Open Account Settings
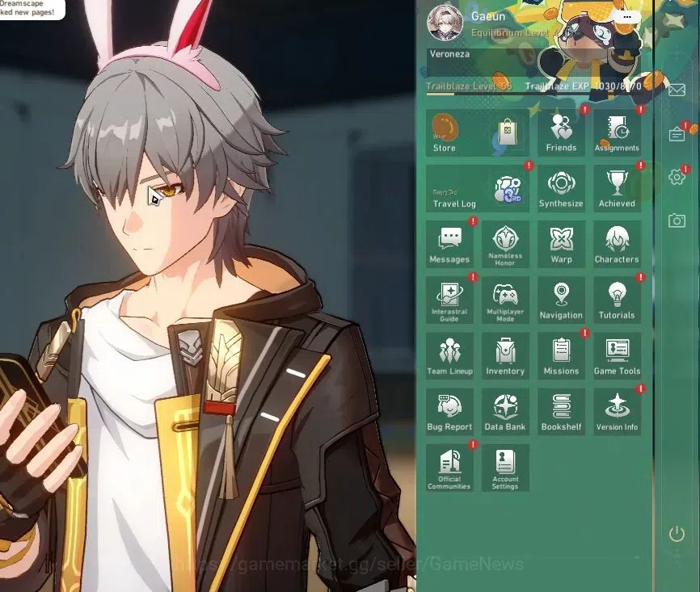The height and width of the screenshot is (592, 700). (505, 468)
